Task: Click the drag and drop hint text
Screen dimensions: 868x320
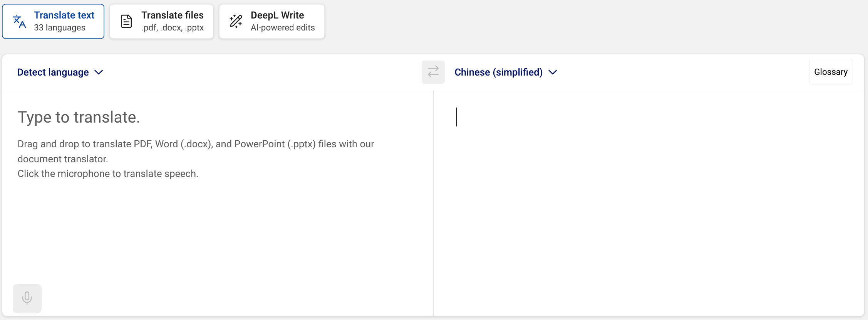Action: pyautogui.click(x=196, y=151)
